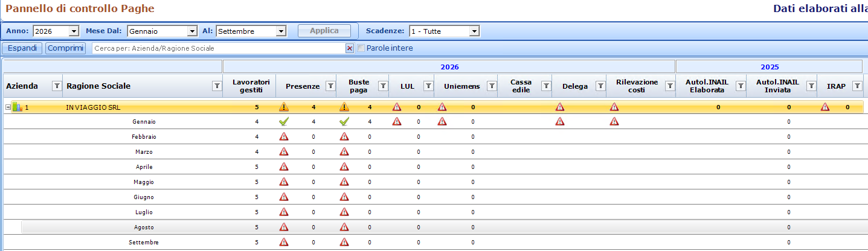Open the Scadenze dropdown
The height and width of the screenshot is (251, 868).
click(474, 31)
